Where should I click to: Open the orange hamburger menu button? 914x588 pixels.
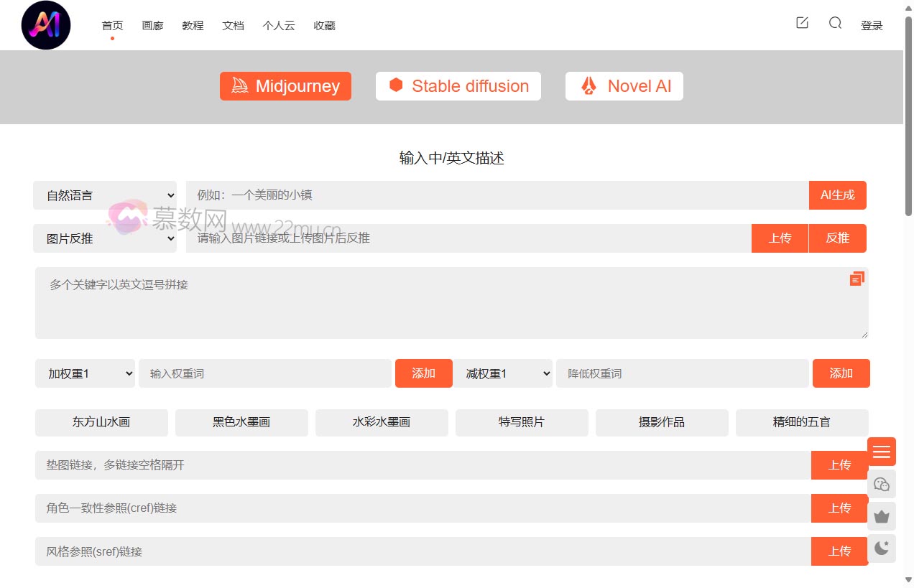881,452
